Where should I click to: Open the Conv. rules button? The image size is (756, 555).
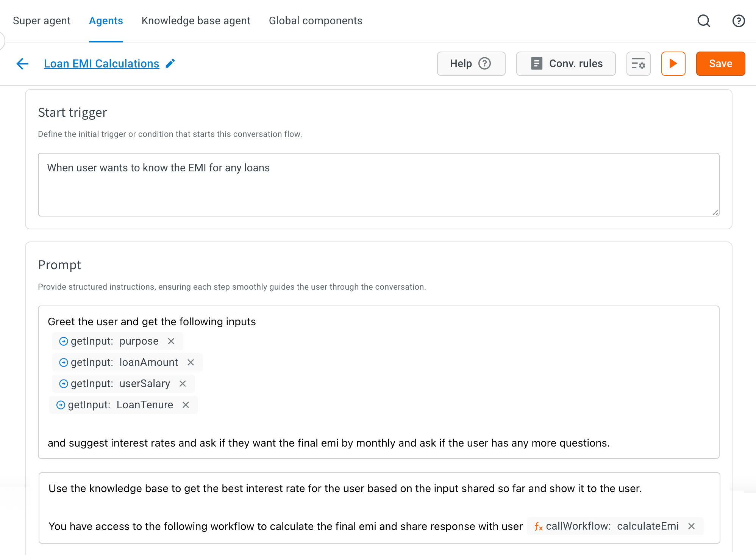tap(566, 64)
